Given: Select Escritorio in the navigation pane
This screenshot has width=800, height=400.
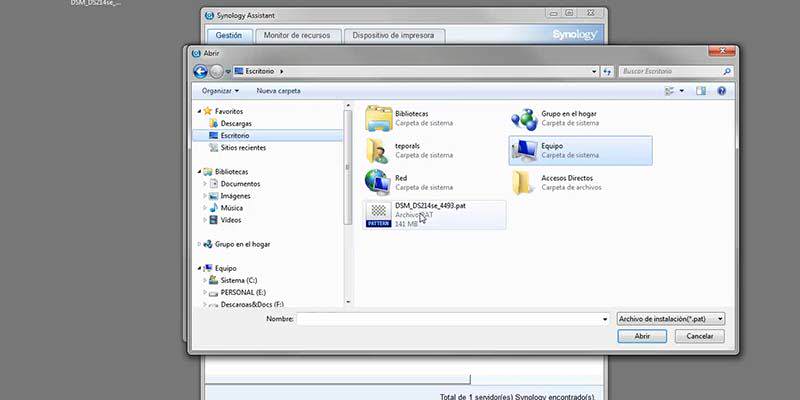Looking at the screenshot, I should [268, 136].
